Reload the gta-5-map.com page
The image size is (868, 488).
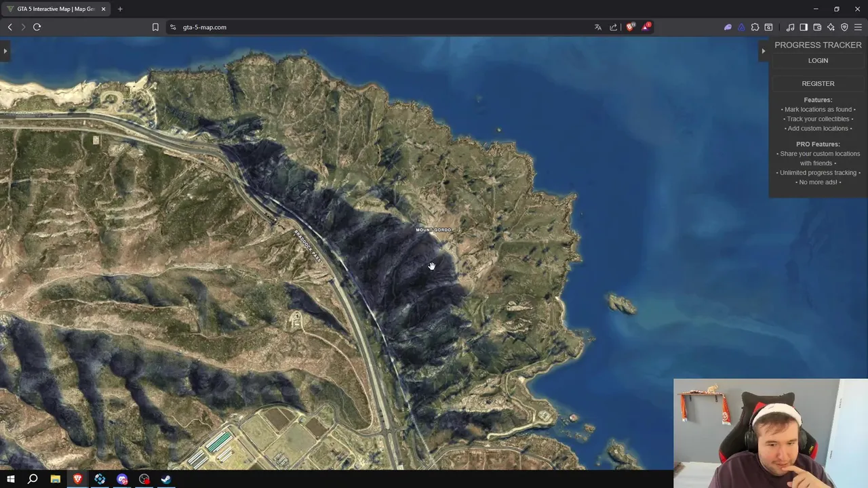[37, 27]
